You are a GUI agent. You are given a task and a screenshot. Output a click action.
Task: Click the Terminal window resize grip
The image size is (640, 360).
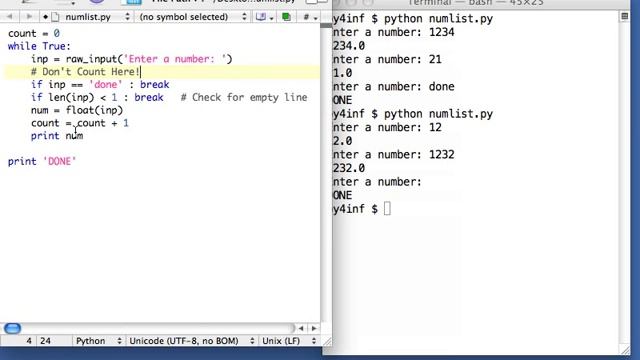pos(625,350)
